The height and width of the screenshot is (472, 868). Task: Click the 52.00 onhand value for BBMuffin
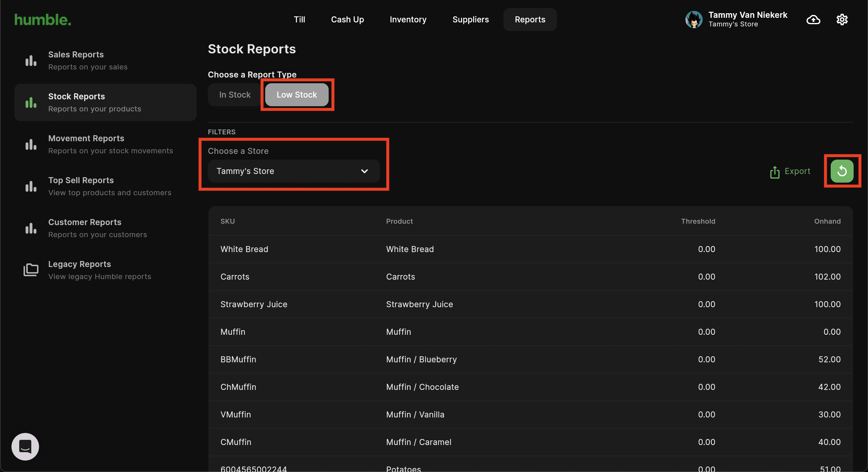click(829, 359)
